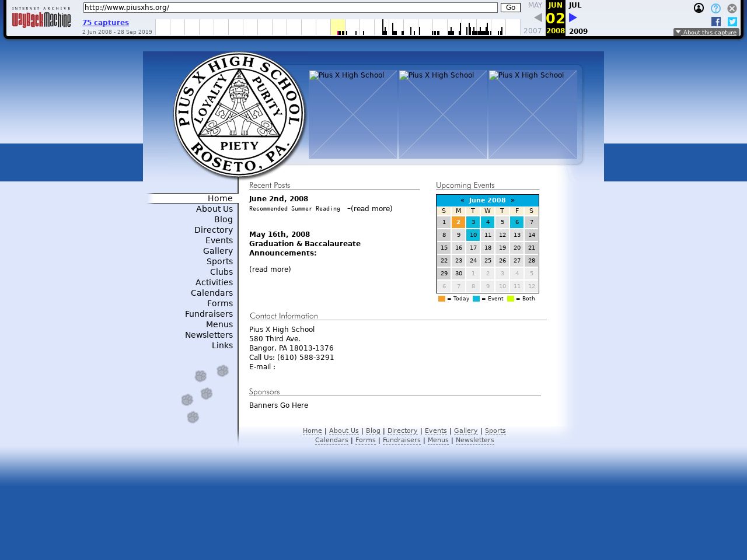Click the Wayback Machine logo

(41, 18)
